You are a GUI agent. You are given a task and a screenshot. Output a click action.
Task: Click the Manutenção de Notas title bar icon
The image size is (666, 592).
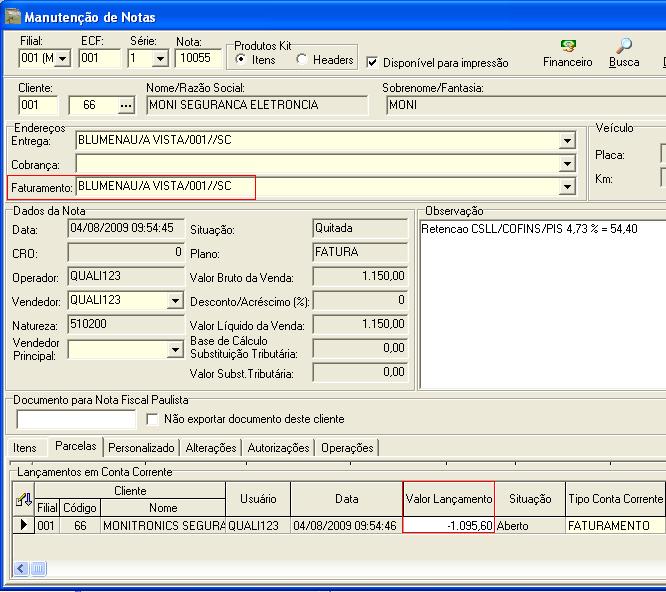[x=13, y=17]
